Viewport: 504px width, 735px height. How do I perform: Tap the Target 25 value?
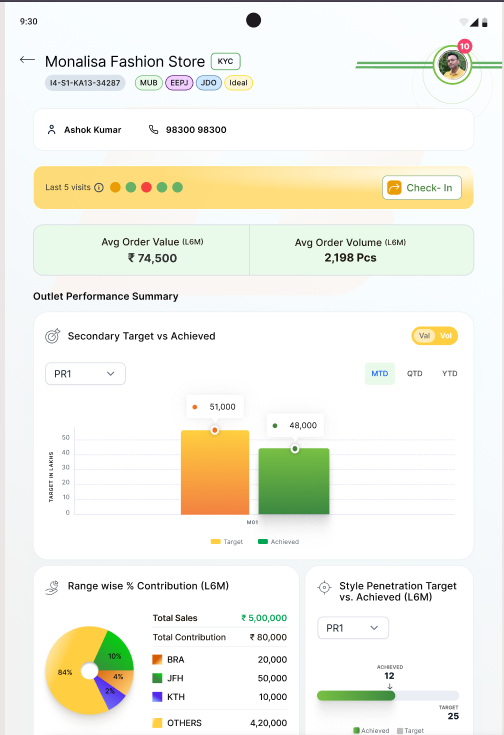point(453,716)
